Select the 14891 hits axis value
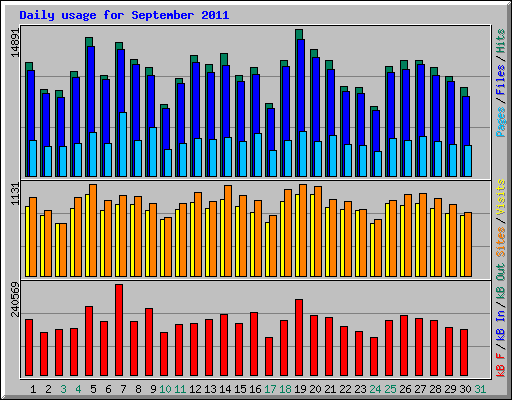512x400 pixels. pyautogui.click(x=15, y=42)
